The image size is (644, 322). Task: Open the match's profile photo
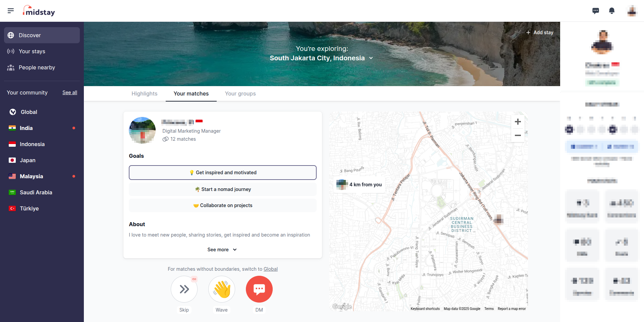click(x=142, y=130)
